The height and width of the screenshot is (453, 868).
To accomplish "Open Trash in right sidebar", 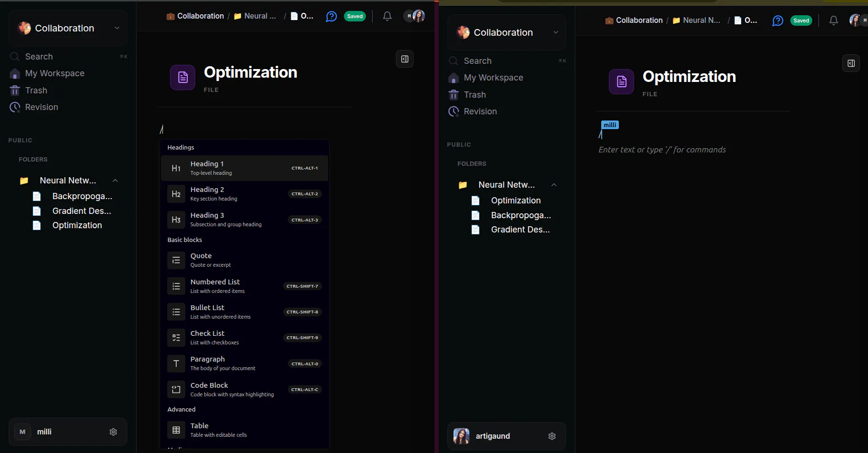I will 475,95.
